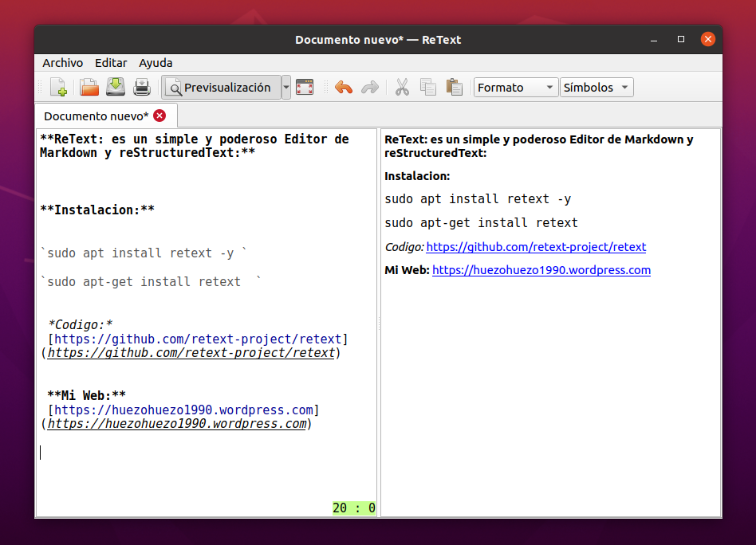
Task: Open a file using the folder icon
Action: [89, 88]
